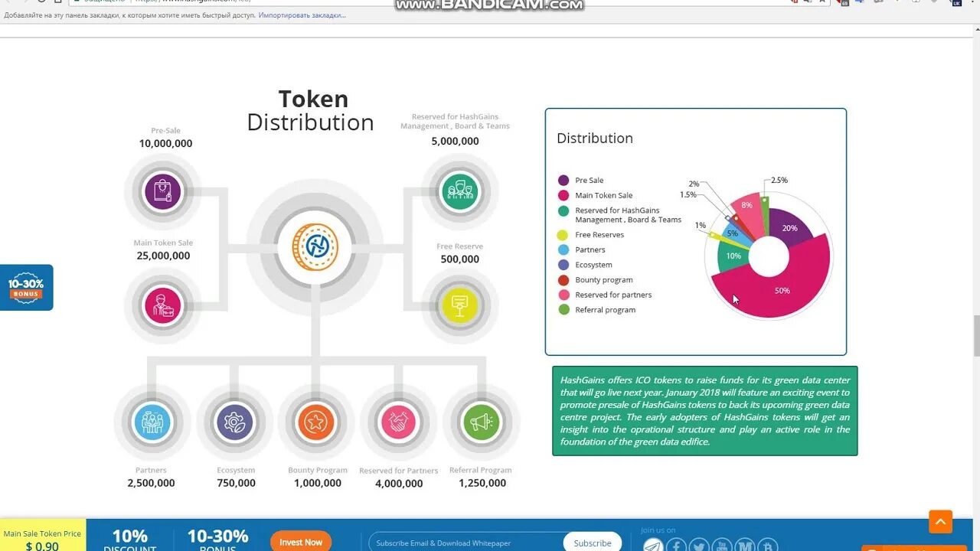The height and width of the screenshot is (551, 980).
Task: Click the 10-30% BONUS side badge
Action: pyautogui.click(x=26, y=288)
